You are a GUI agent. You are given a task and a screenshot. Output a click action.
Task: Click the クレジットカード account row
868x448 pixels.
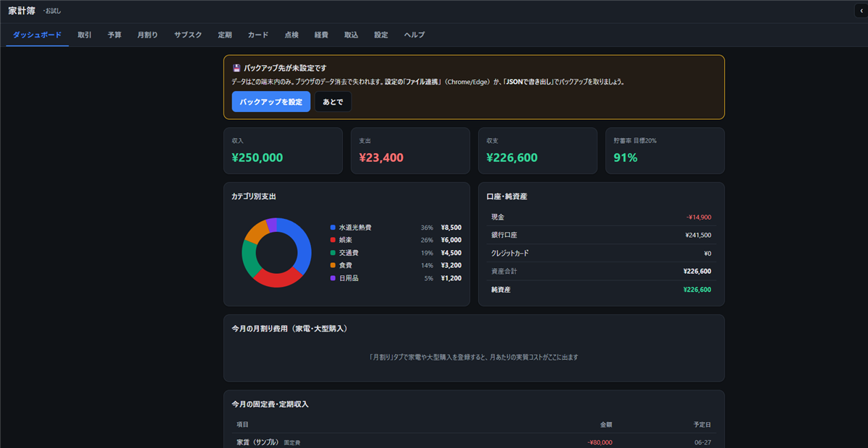(x=601, y=253)
